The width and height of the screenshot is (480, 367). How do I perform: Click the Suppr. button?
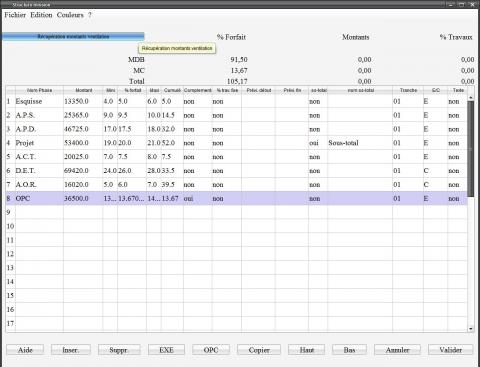pos(119,350)
